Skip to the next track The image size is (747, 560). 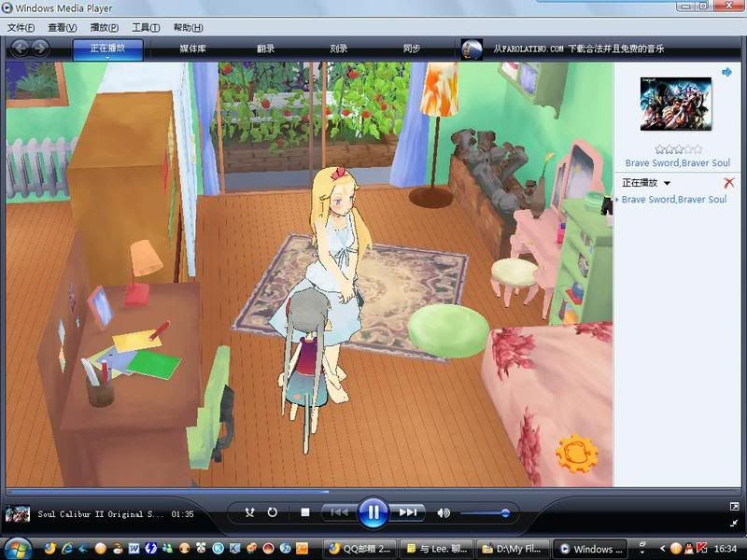tap(408, 512)
